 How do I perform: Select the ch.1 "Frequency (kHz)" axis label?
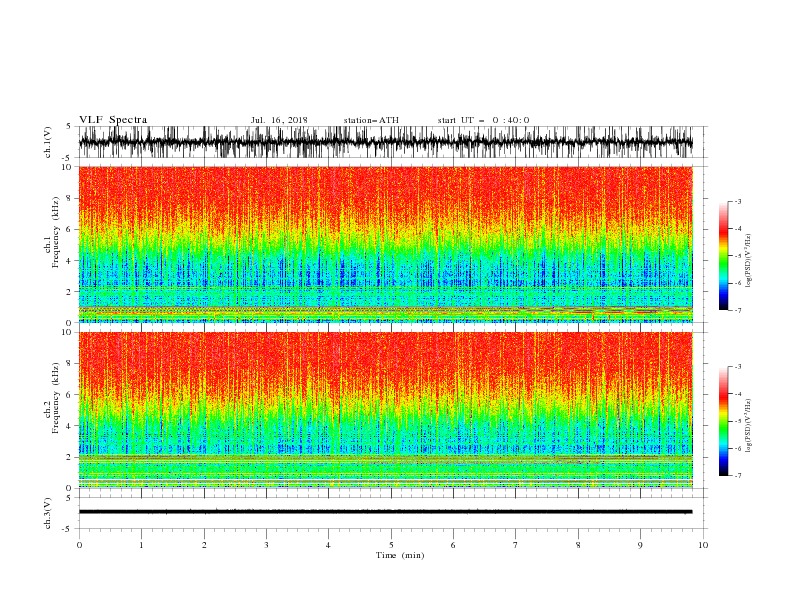click(x=55, y=232)
